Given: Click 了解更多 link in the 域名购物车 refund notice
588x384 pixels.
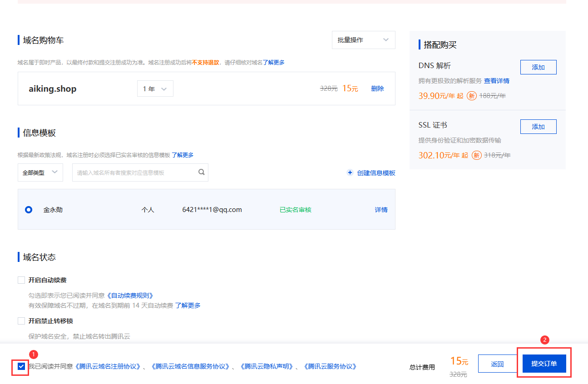Looking at the screenshot, I should click(274, 62).
